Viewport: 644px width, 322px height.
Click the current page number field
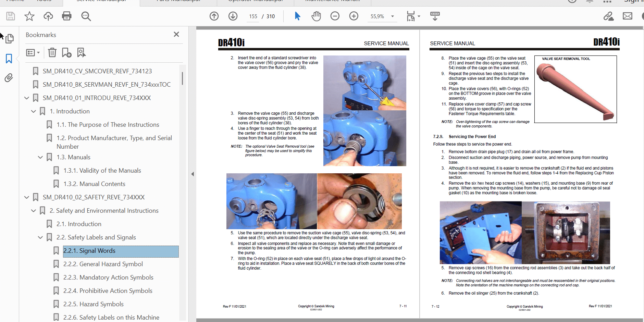tap(253, 16)
